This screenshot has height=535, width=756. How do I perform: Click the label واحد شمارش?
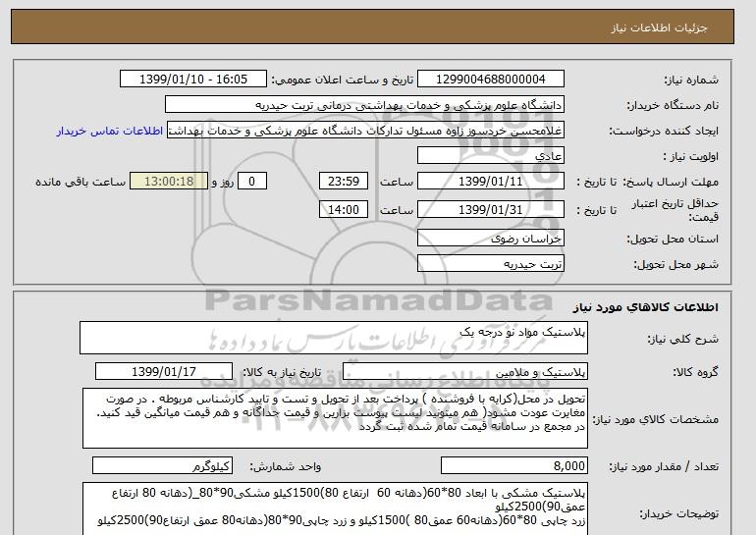(286, 466)
